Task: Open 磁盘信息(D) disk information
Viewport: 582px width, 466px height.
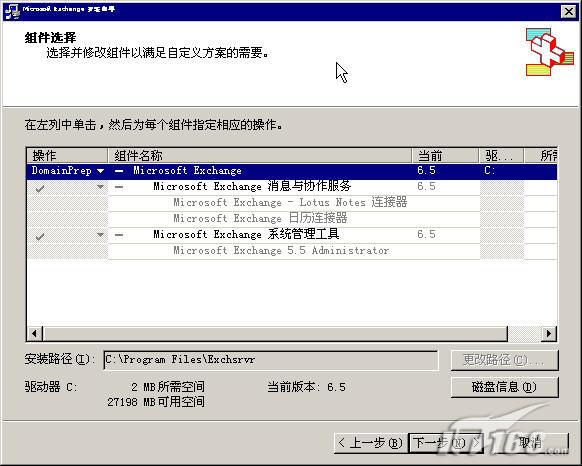Action: pyautogui.click(x=504, y=387)
